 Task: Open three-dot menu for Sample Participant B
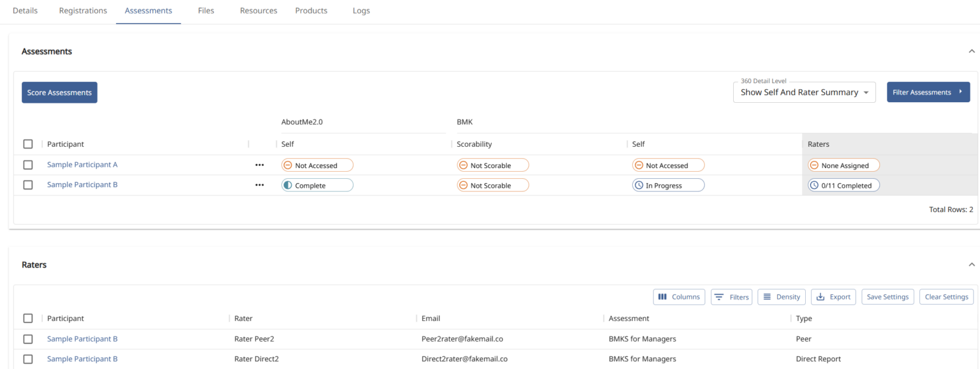259,185
